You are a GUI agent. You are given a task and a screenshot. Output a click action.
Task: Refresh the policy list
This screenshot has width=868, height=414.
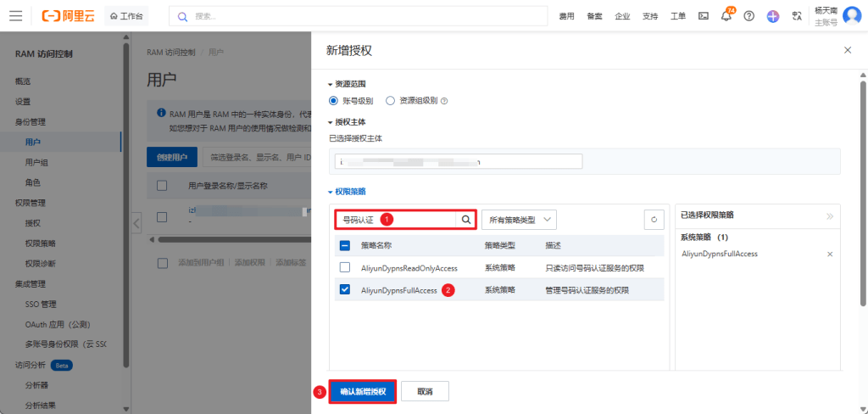coord(654,220)
